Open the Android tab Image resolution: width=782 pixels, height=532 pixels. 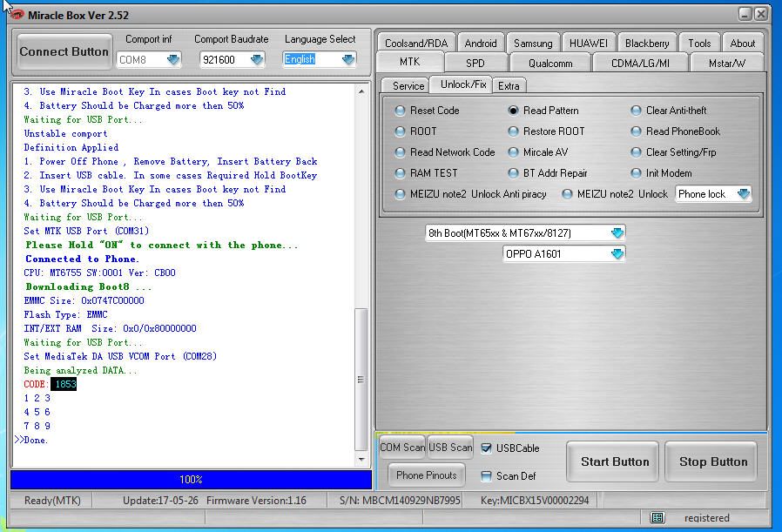click(x=481, y=44)
